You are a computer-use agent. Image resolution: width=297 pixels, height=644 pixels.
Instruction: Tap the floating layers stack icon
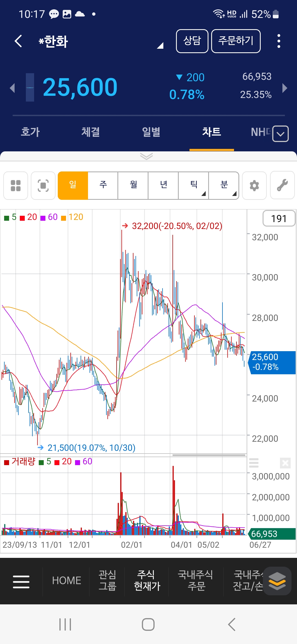pos(277,581)
